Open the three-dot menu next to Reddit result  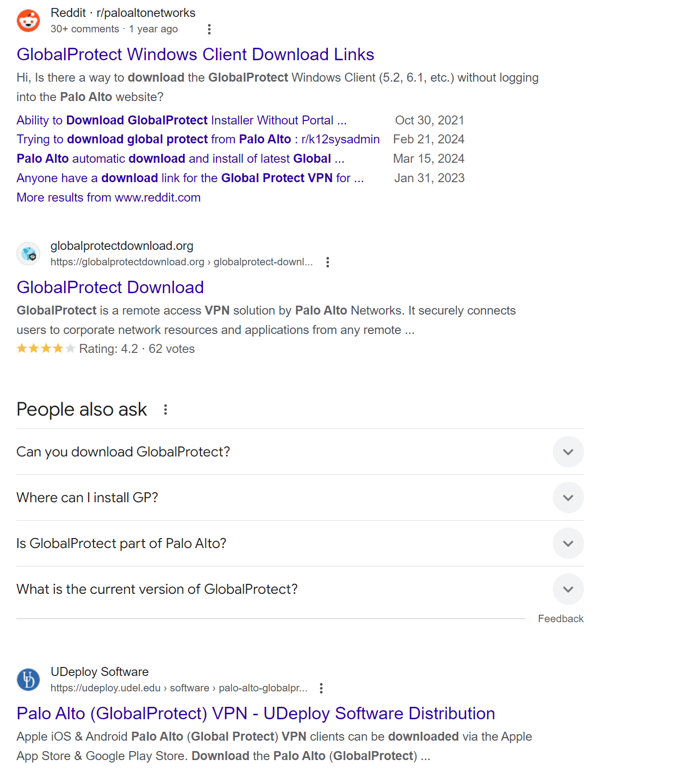pyautogui.click(x=209, y=29)
